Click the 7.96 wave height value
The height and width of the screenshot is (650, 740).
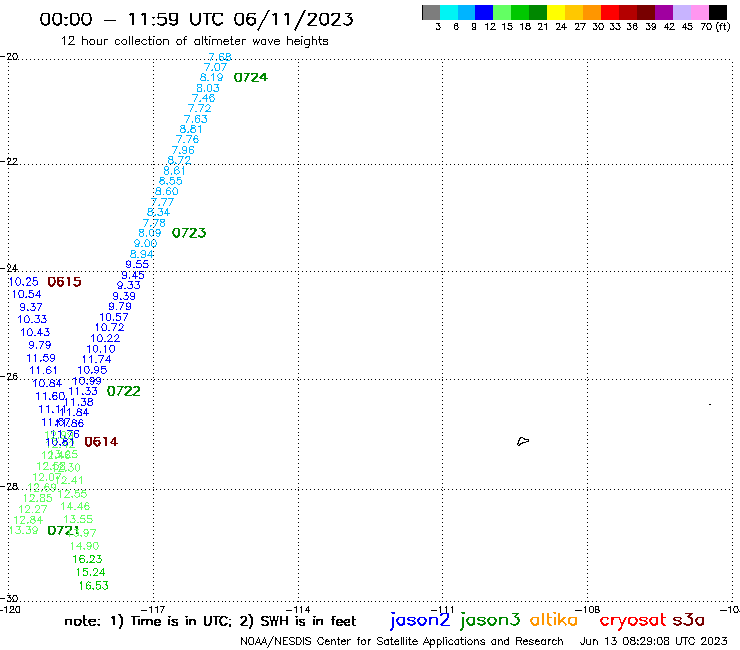(x=183, y=150)
